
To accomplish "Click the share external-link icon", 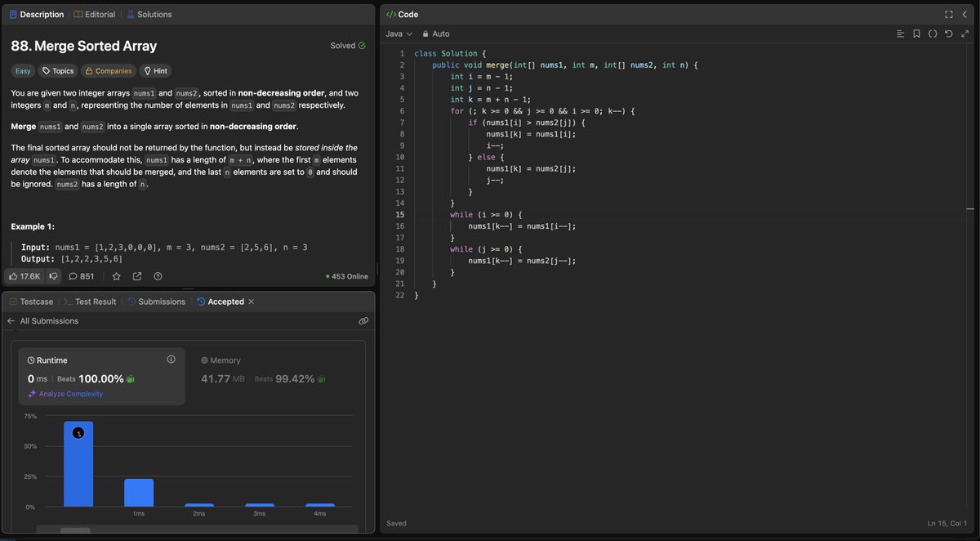I will click(x=137, y=276).
